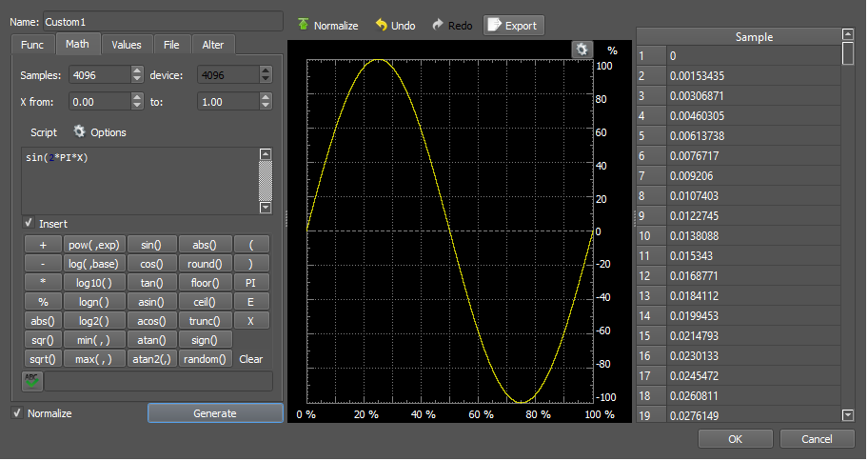
Task: Click the Samples value field
Action: click(100, 75)
